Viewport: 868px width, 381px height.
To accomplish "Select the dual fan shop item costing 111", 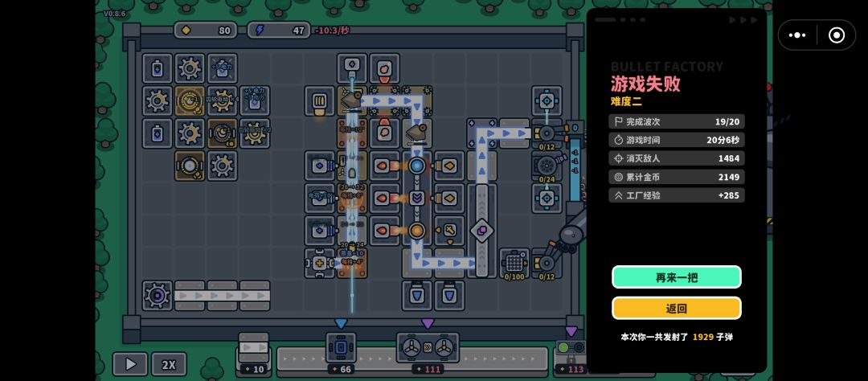I will (428, 353).
